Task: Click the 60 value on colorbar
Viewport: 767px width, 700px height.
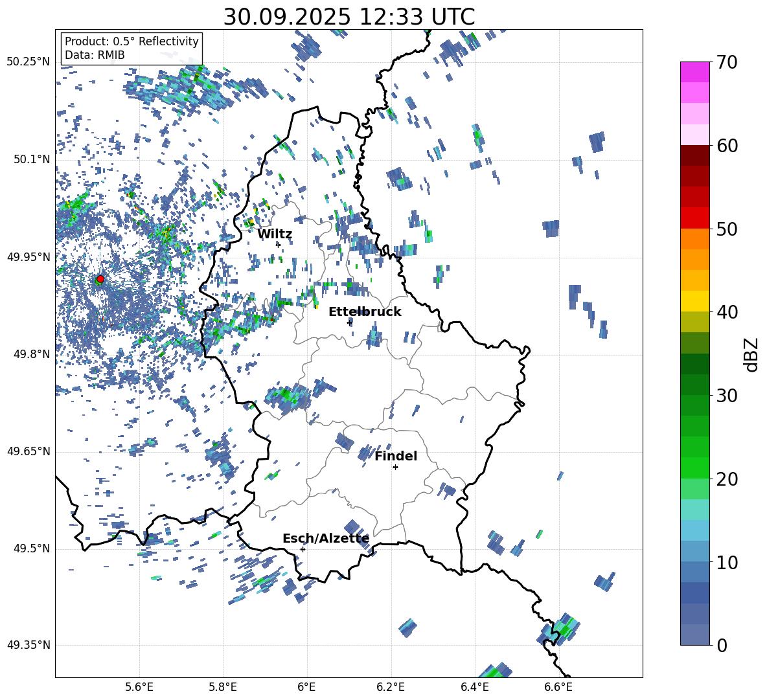Action: pyautogui.click(x=727, y=146)
